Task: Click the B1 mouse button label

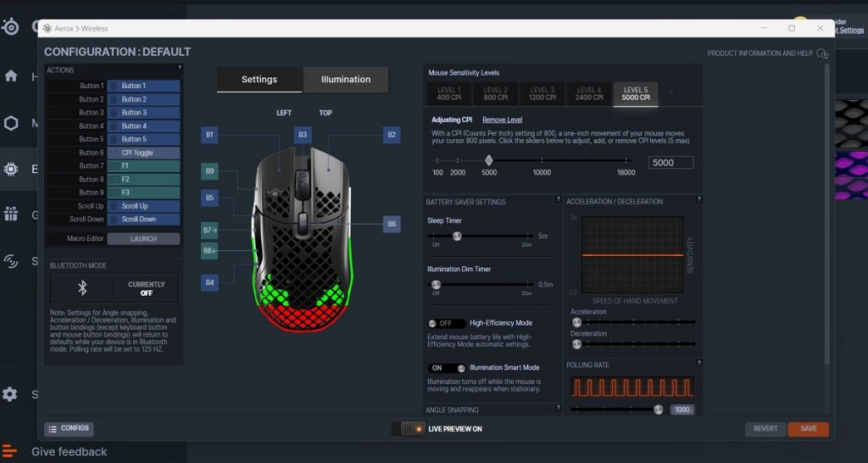Action: pyautogui.click(x=210, y=135)
